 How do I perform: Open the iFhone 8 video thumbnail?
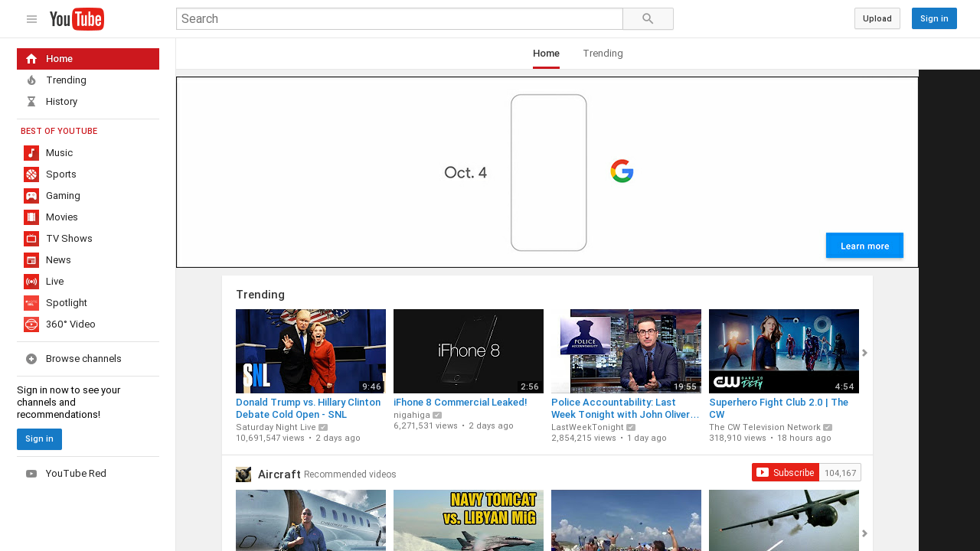(x=469, y=351)
